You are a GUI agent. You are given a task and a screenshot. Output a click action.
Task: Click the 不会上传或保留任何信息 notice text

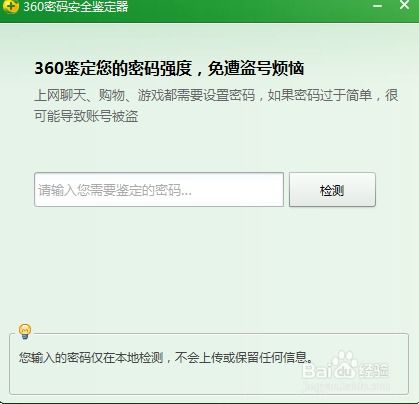[244, 358]
